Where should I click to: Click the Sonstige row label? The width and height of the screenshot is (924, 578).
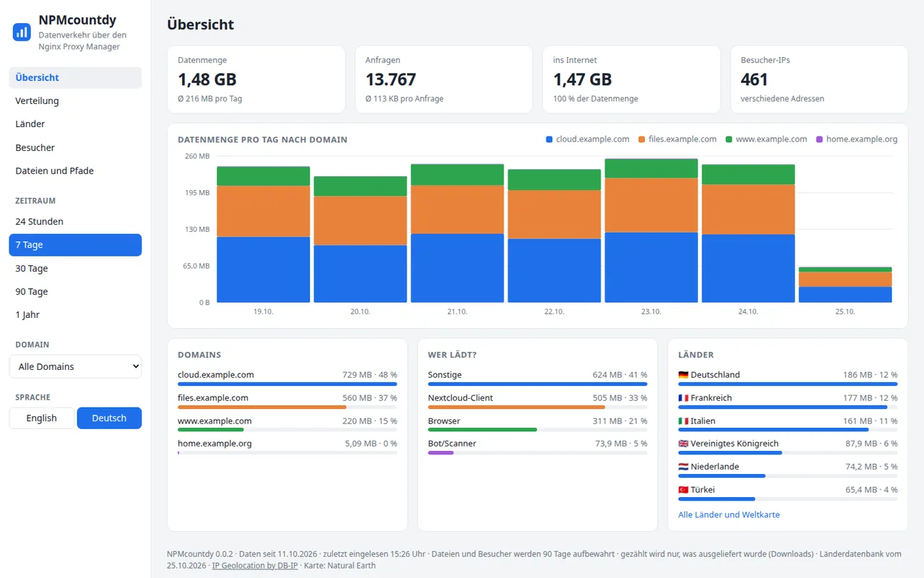click(445, 375)
